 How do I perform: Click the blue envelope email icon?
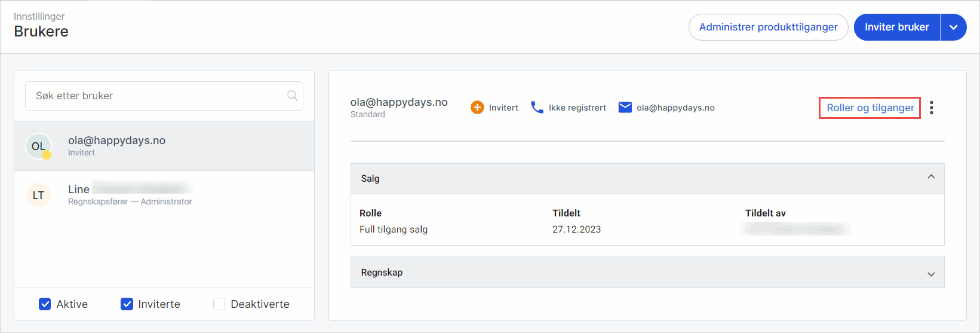[625, 108]
